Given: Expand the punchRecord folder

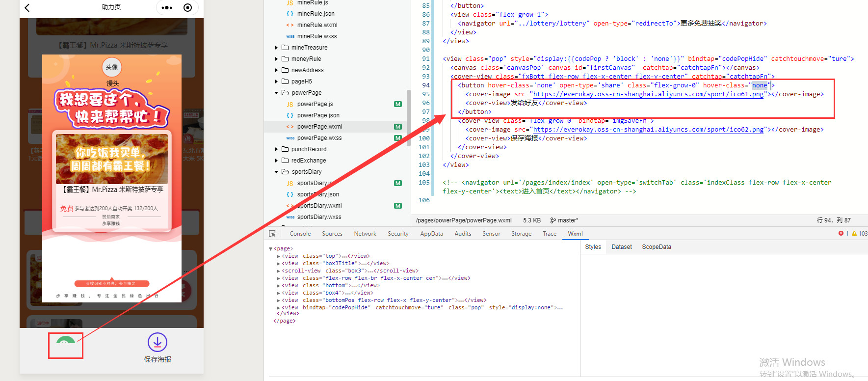Looking at the screenshot, I should coord(276,149).
